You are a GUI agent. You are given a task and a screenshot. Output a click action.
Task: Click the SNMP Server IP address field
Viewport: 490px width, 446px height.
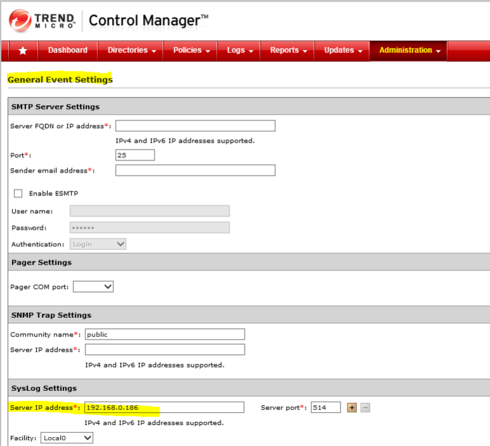[x=165, y=349]
